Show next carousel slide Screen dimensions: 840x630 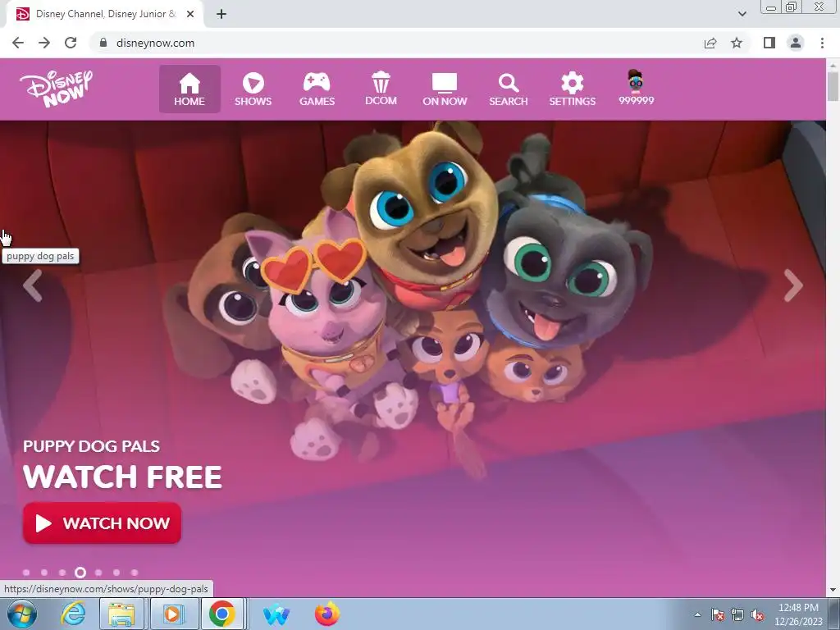click(793, 285)
